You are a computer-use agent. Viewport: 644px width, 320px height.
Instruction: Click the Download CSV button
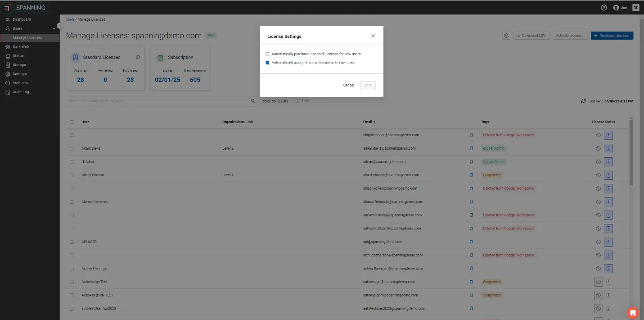click(x=531, y=36)
